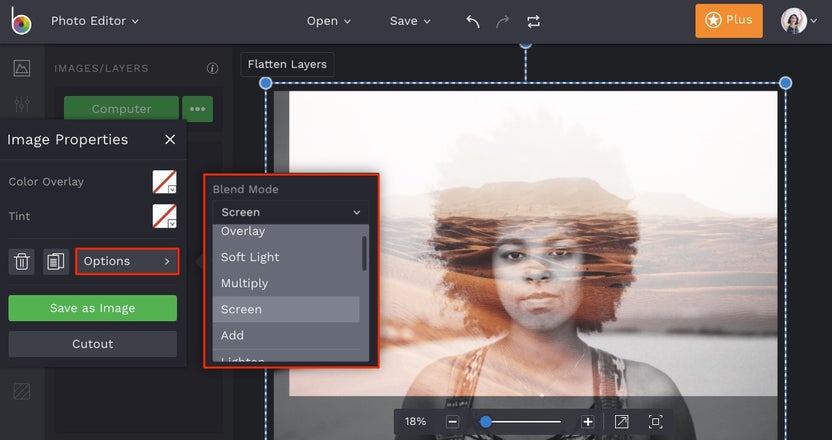
Task: Click the double exposure image on canvas
Action: point(533,244)
